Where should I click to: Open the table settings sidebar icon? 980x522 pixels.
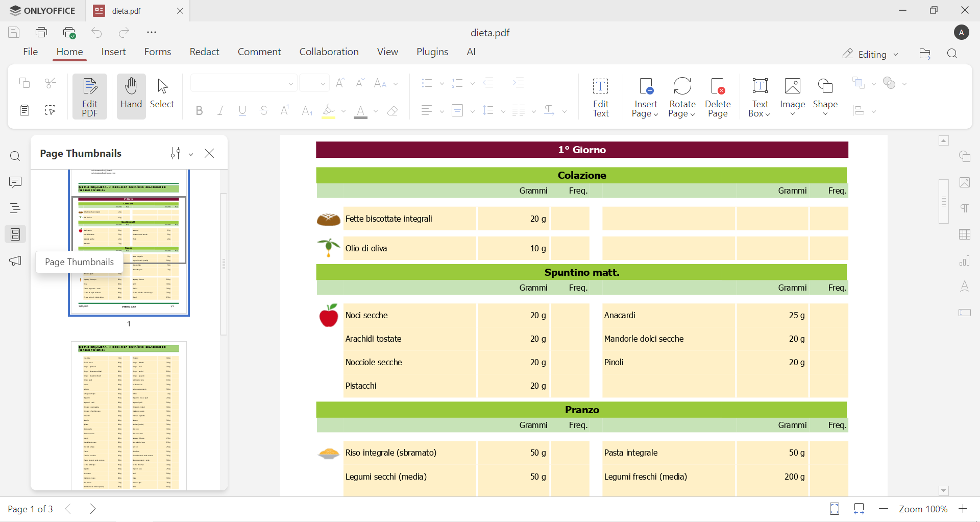[x=965, y=234]
